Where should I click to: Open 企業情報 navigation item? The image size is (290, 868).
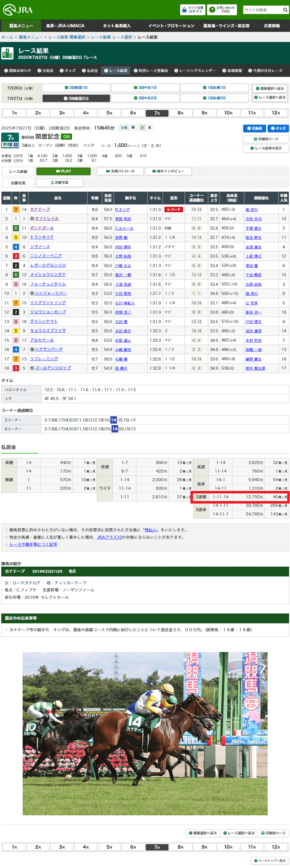[272, 26]
